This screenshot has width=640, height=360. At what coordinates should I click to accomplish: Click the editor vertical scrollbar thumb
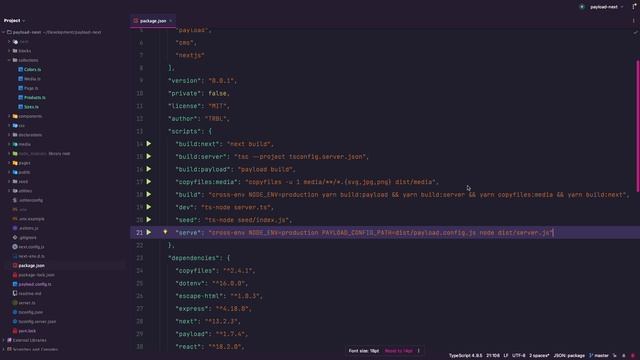pos(638,126)
